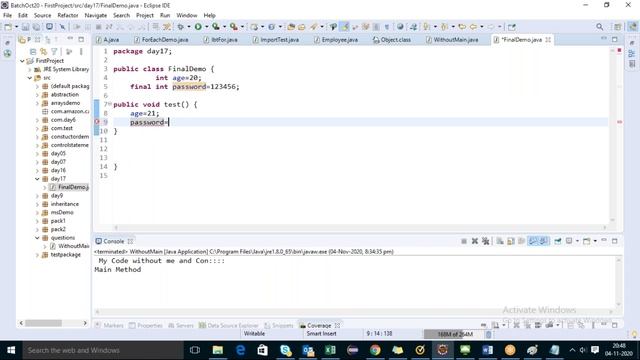Screen dimensions: 640x360
Task: Click Collapse All in Package Explorer
Action: coord(33,52)
